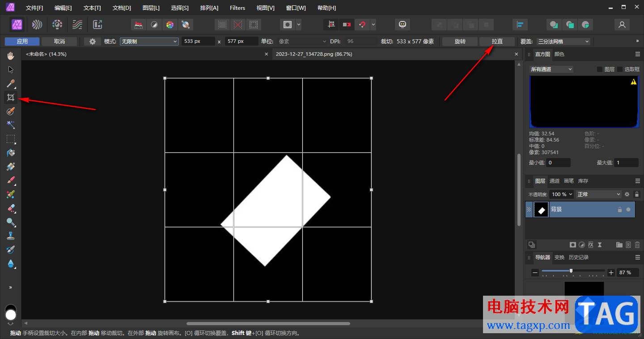This screenshot has width=644, height=339.
Task: Open the 文件[F] menu
Action: 34,8
